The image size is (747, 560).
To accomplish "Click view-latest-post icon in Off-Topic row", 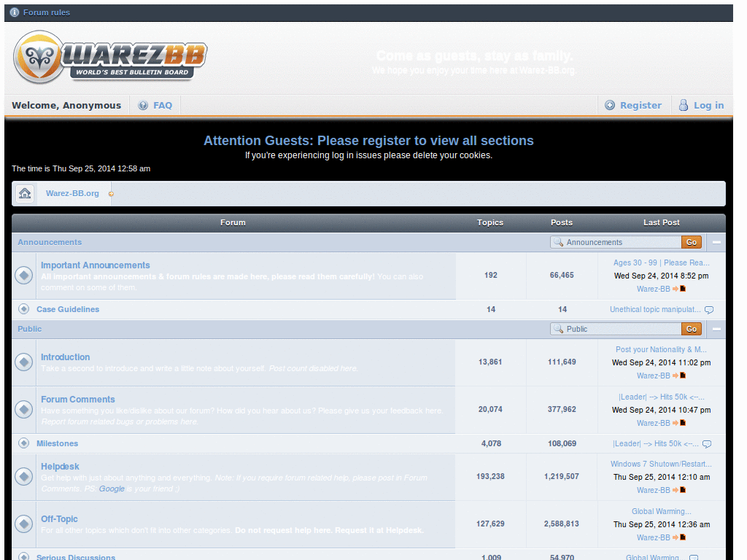I will pyautogui.click(x=679, y=537).
